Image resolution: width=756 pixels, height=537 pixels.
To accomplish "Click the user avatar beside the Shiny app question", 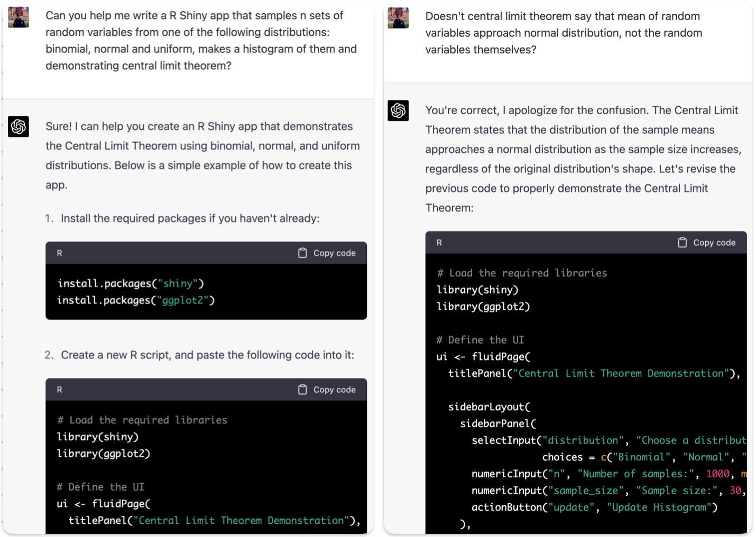I will [19, 17].
